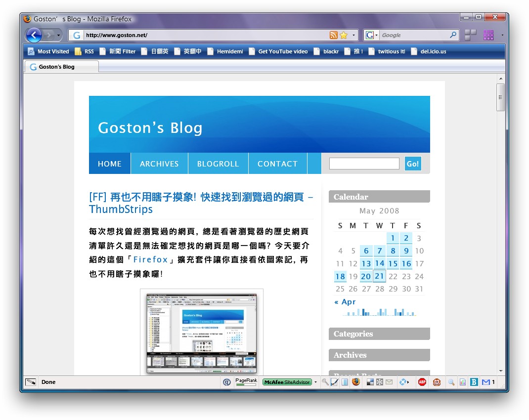Click the key icon in status bar
Image resolution: width=529 pixels, height=420 pixels.
325,382
